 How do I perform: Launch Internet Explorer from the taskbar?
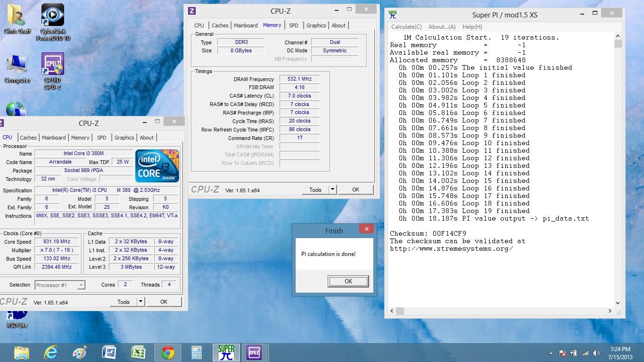pos(50,353)
